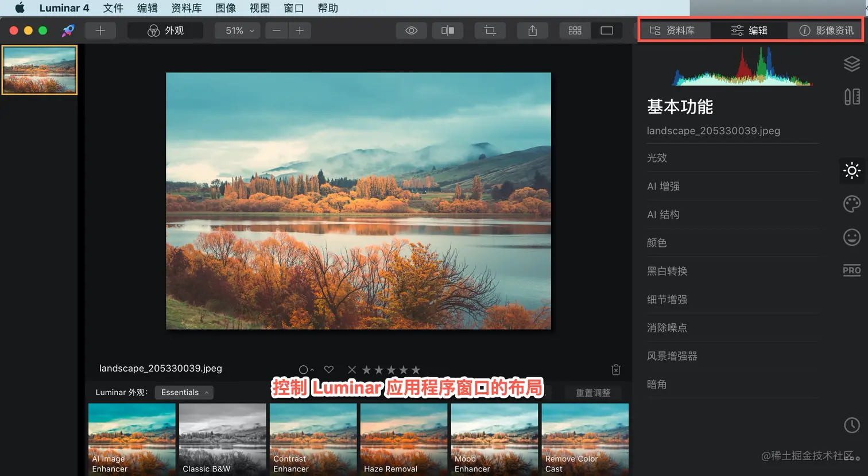Rate the photo three stars
The width and height of the screenshot is (868, 476).
pyautogui.click(x=392, y=370)
